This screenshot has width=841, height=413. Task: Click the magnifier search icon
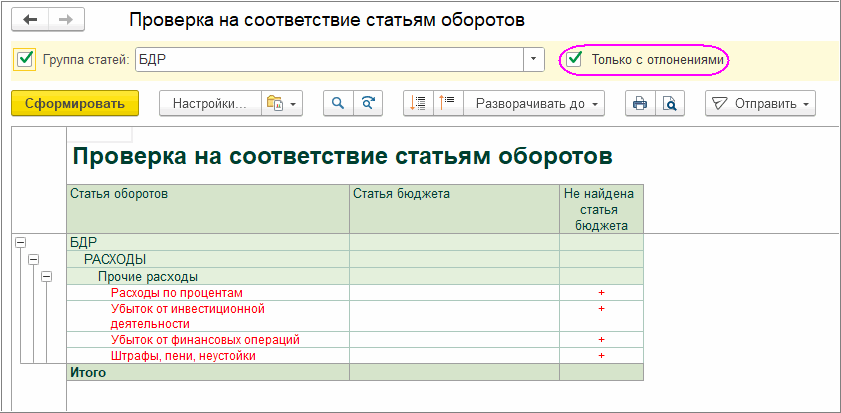tap(338, 103)
